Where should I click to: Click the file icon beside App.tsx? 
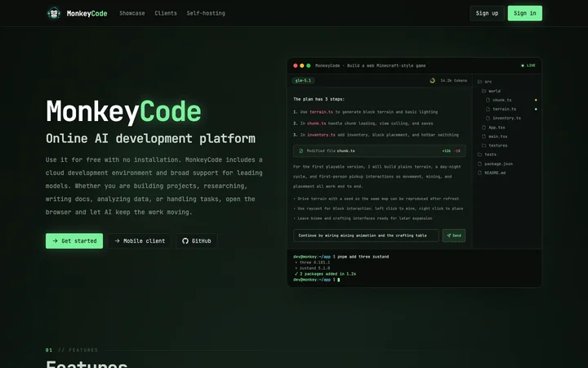(x=483, y=128)
